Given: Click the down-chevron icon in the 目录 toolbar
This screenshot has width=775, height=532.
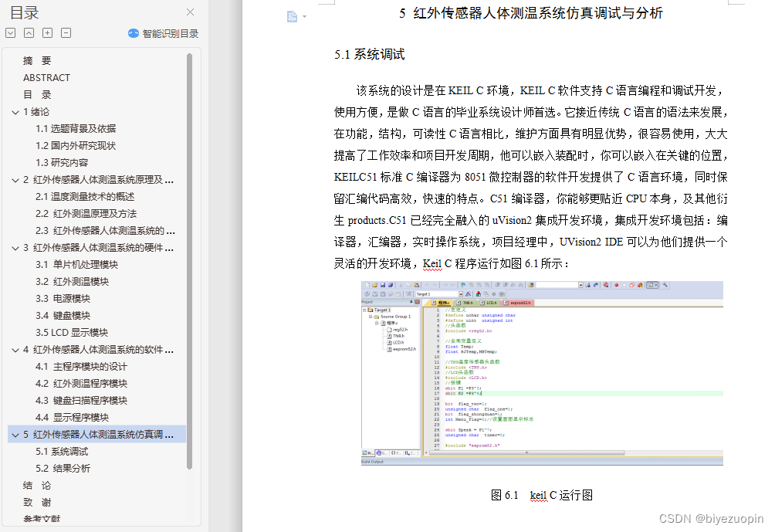Looking at the screenshot, I should coord(10,32).
